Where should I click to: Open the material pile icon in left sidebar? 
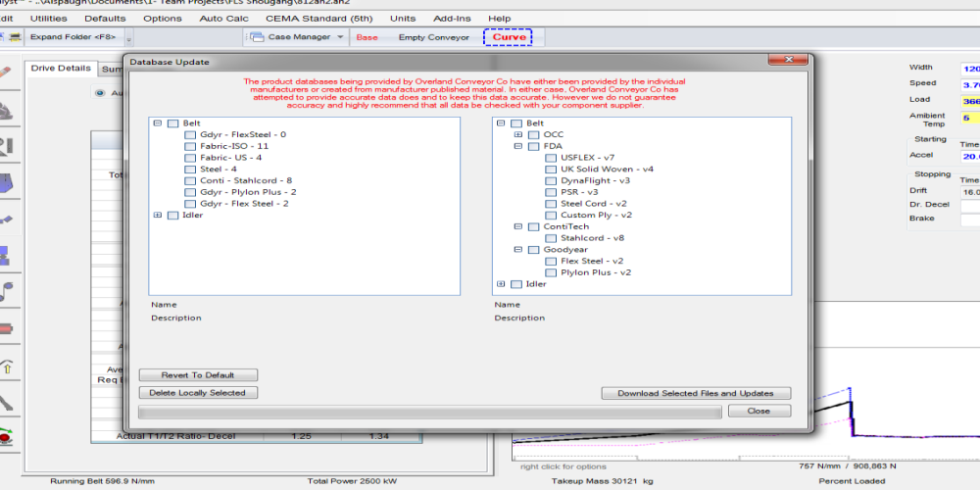6,111
